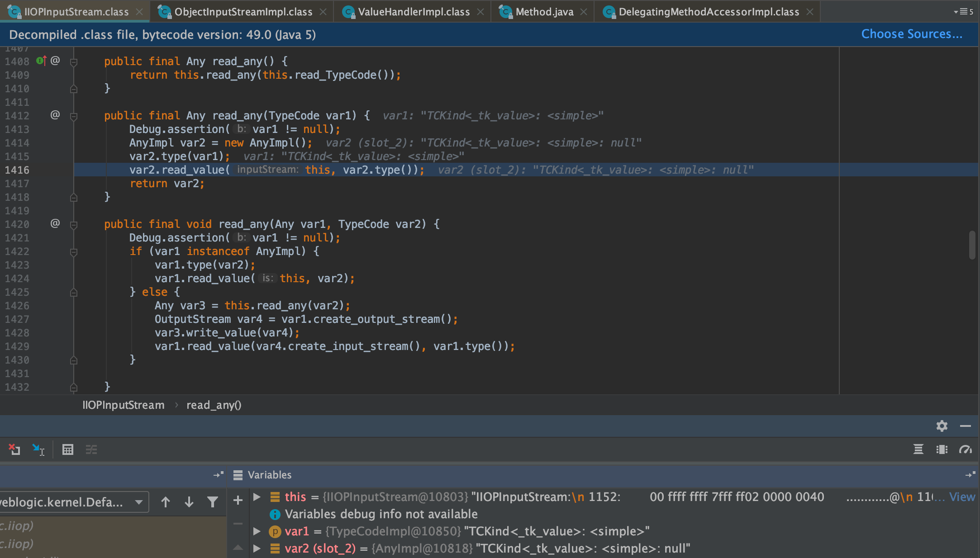Click the filter funnel icon in frames panel

coord(213,501)
